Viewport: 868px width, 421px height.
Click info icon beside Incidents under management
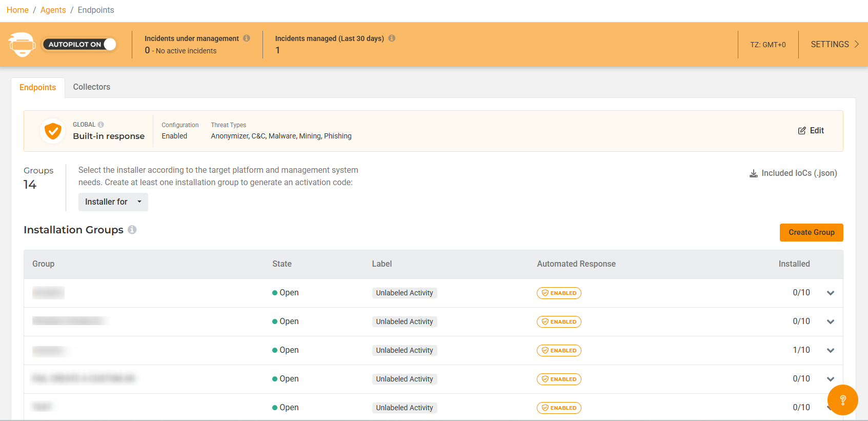tap(247, 38)
